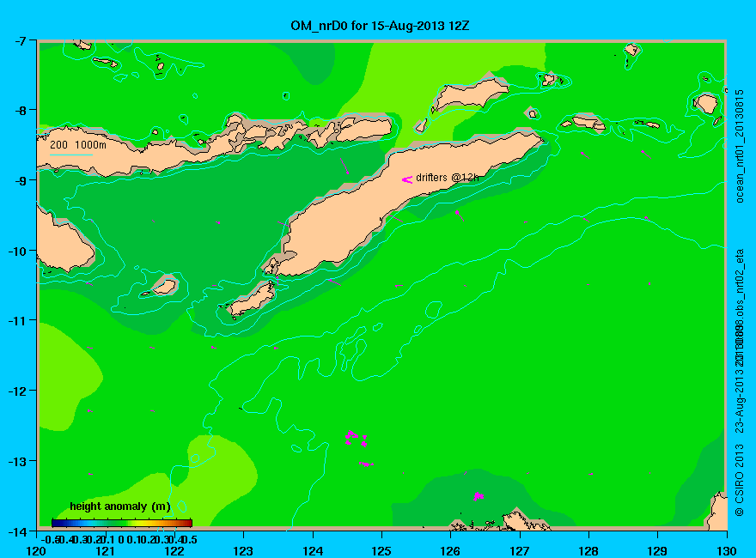
Task: Click longitude tick label "127"
Action: 520,551
